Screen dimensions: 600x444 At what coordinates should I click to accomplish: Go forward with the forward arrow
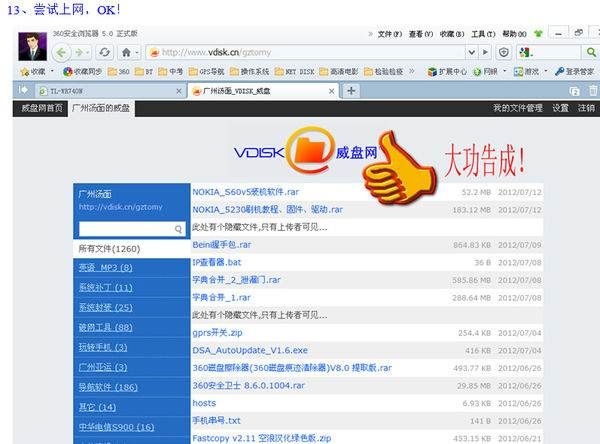pos(79,52)
